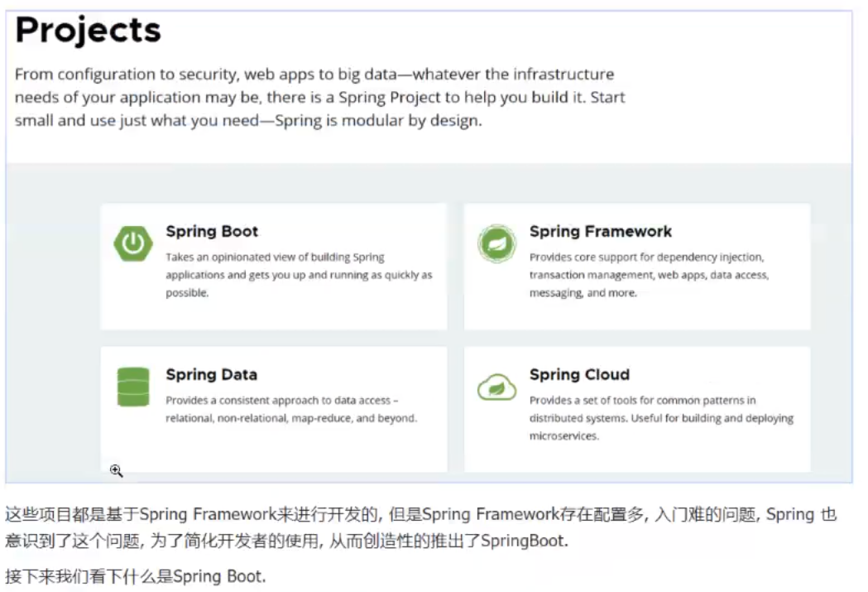Open the Spring Framework project title
This screenshot has height=592, width=868.
coord(601,232)
